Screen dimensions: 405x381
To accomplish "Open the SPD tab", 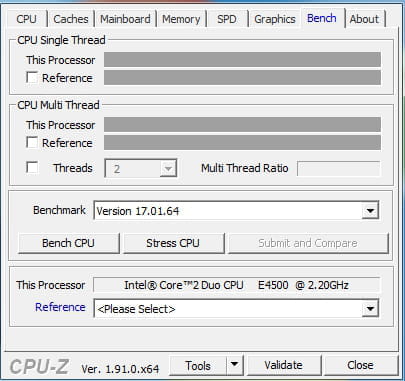I will tap(227, 19).
